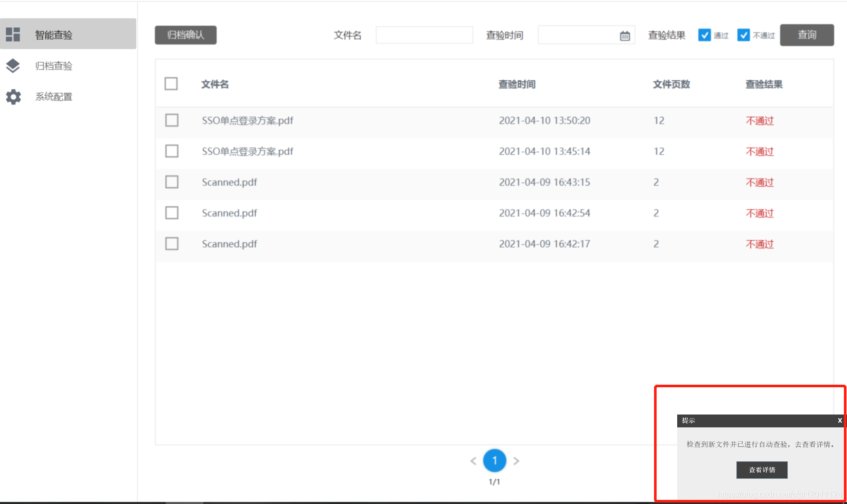Click page count 12 in 13:50:20 row
Screen dimensions: 847x504
(659, 121)
